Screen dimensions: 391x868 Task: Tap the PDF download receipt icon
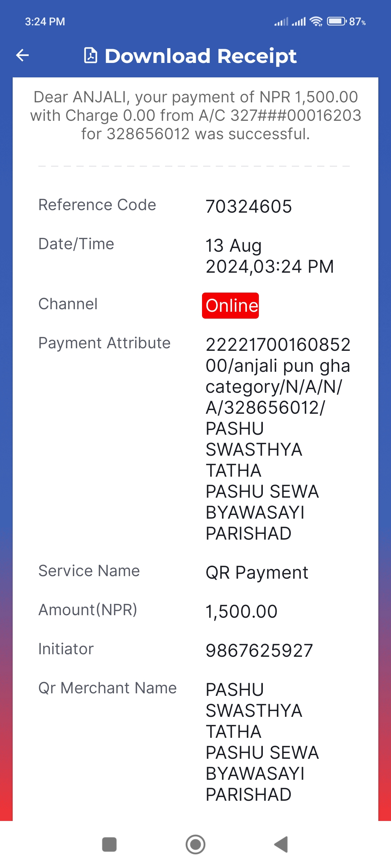91,55
